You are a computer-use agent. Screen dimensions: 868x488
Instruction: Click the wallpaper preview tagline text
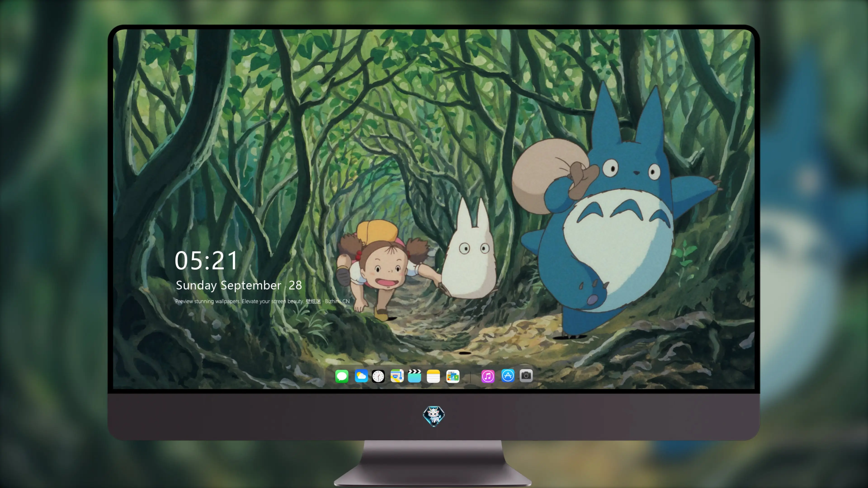pos(262,301)
